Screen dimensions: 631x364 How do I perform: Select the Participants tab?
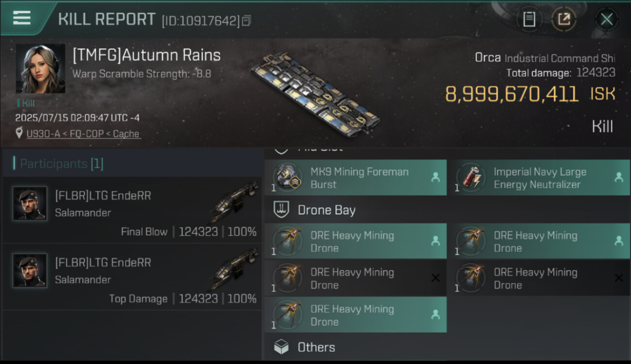pyautogui.click(x=61, y=164)
